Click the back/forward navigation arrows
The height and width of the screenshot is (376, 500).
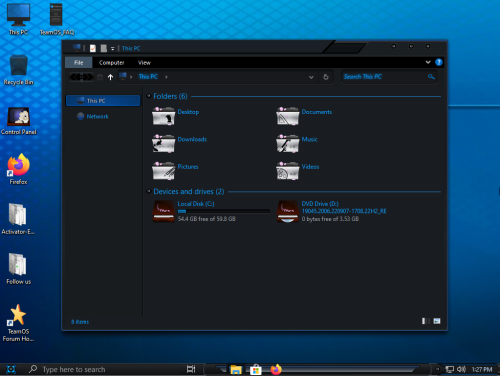81,77
